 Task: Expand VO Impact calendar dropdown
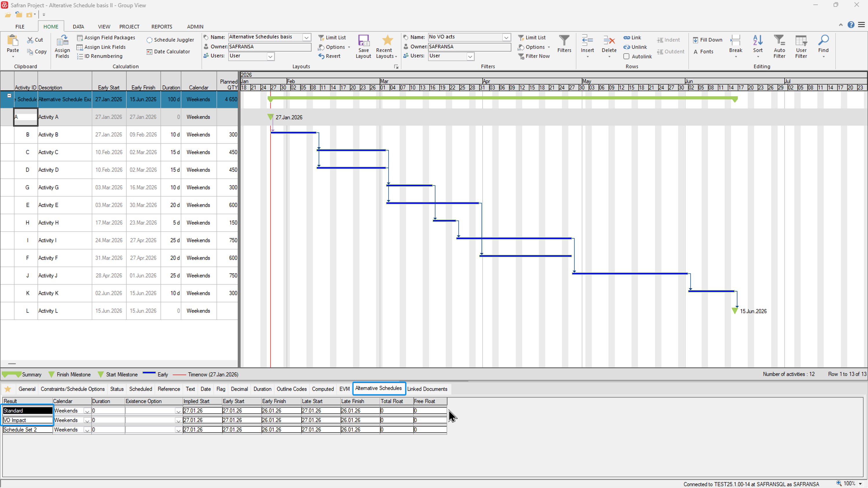[87, 421]
